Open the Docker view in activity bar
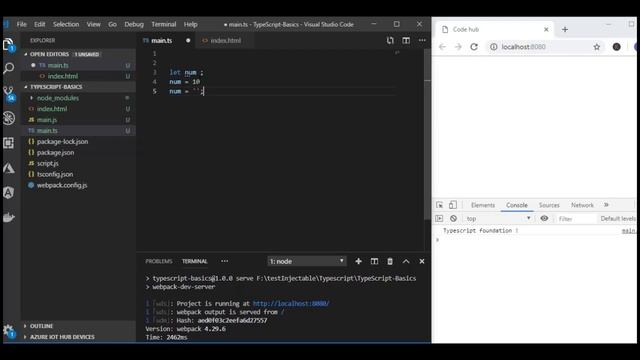This screenshot has width=640, height=360. [x=9, y=217]
